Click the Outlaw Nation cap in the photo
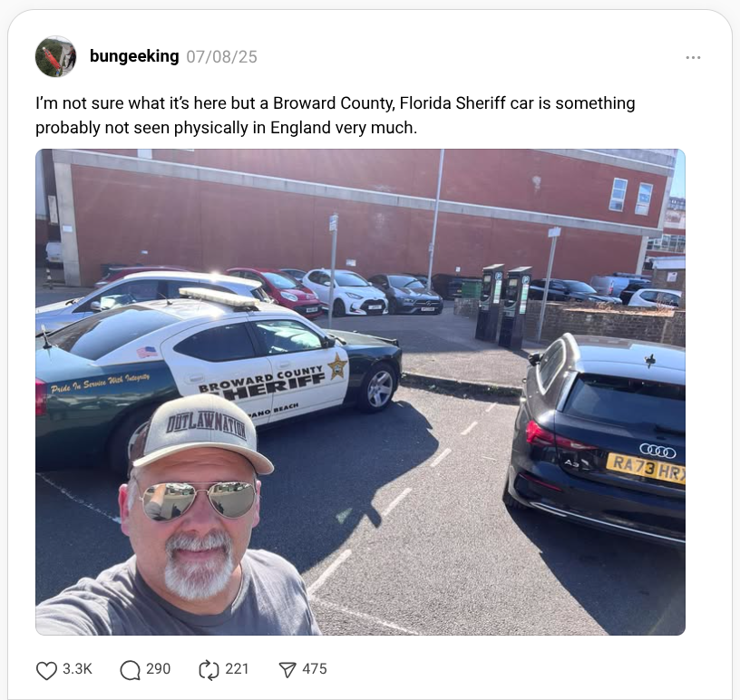 click(x=199, y=434)
